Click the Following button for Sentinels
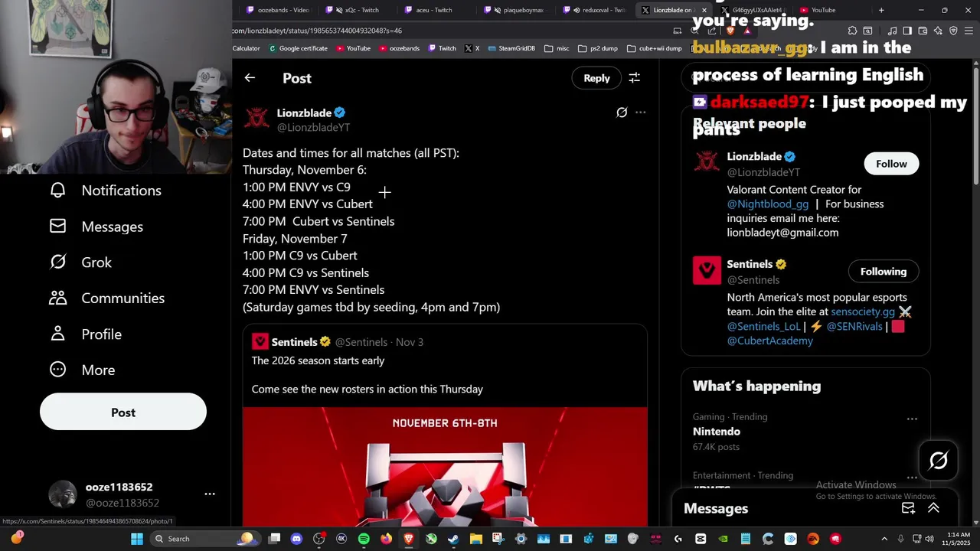980x551 pixels. click(x=883, y=272)
